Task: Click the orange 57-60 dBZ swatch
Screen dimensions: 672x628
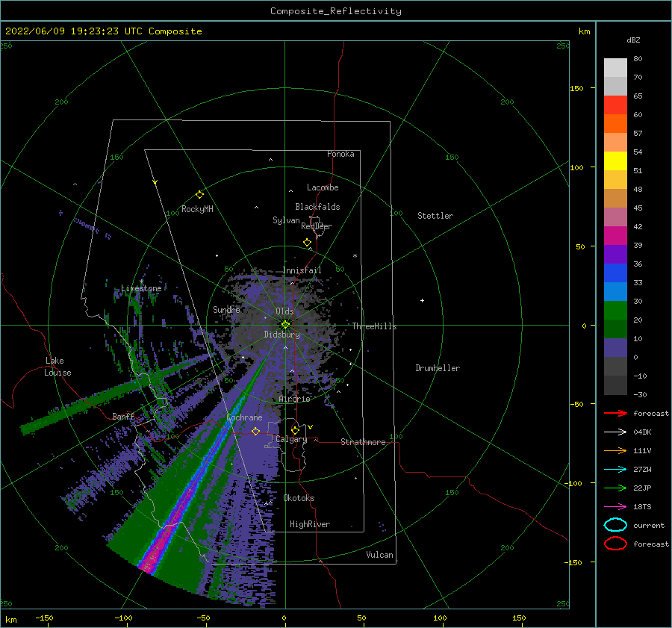Action: coord(615,123)
